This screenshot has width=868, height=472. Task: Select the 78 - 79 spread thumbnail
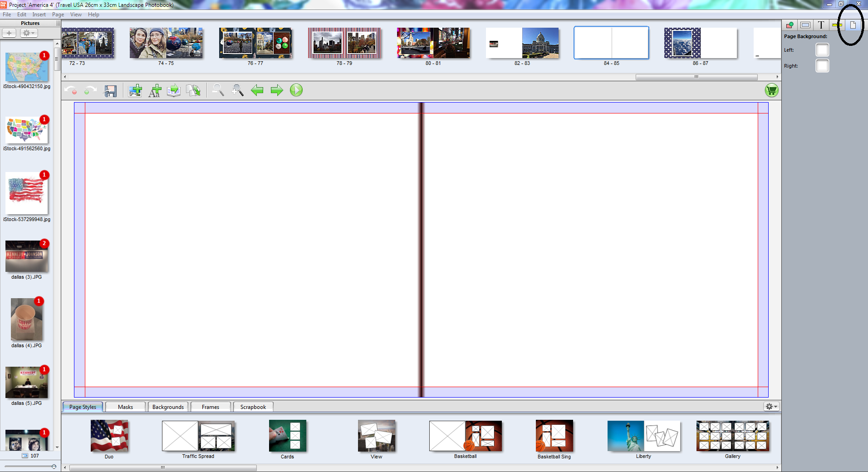344,43
